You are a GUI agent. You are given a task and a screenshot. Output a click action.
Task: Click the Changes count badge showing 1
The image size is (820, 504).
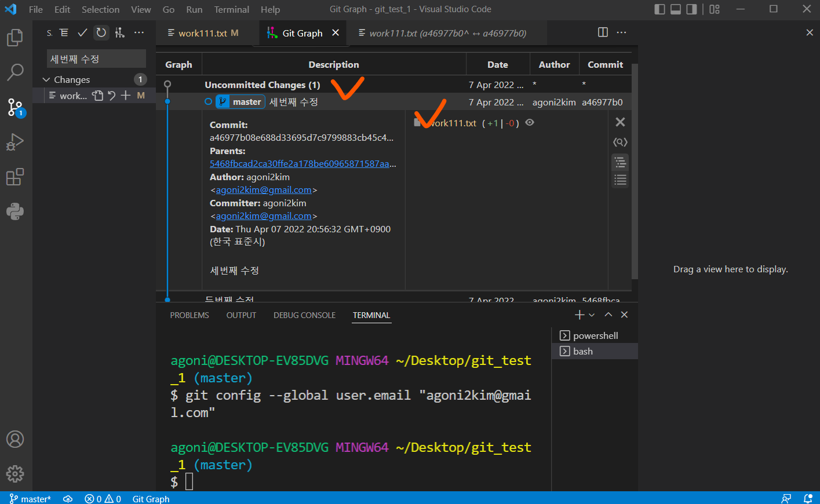click(x=140, y=79)
